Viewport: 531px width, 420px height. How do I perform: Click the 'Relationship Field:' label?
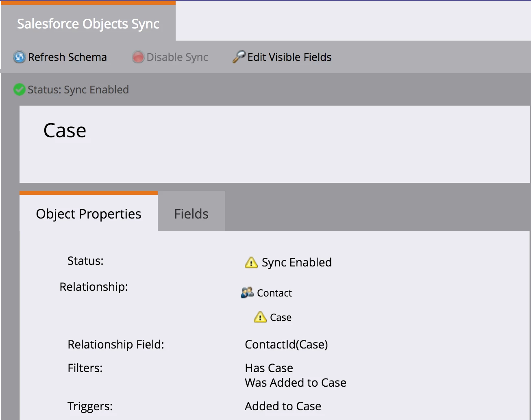click(x=116, y=344)
